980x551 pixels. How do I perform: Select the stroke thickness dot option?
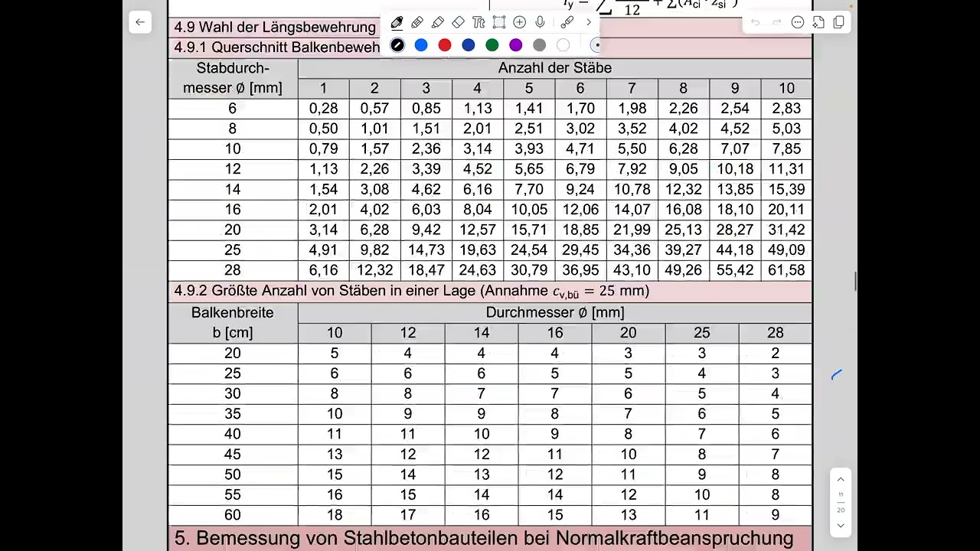tap(596, 45)
